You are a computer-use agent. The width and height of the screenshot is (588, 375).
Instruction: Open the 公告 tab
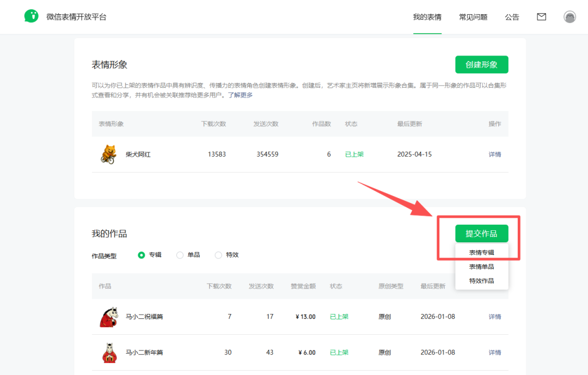pyautogui.click(x=512, y=17)
